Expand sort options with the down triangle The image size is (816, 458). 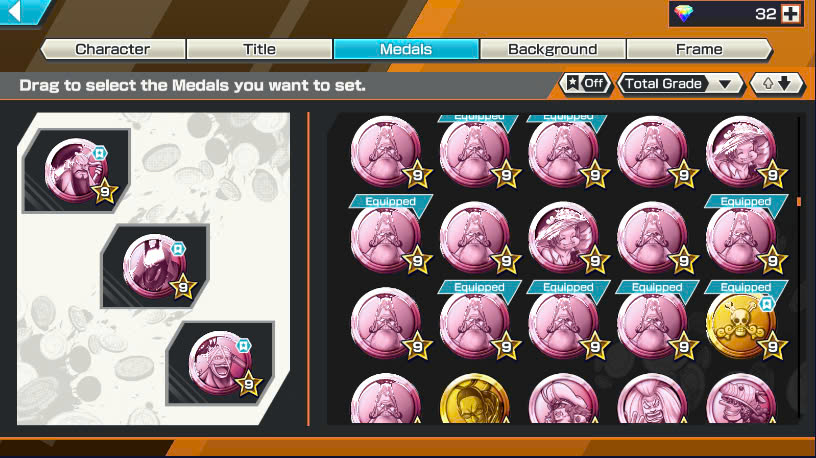pos(724,84)
